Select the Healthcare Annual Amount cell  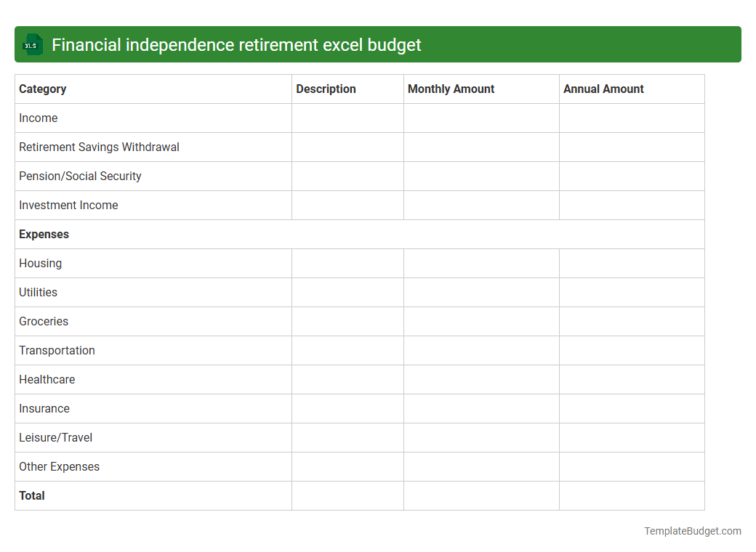tap(631, 379)
